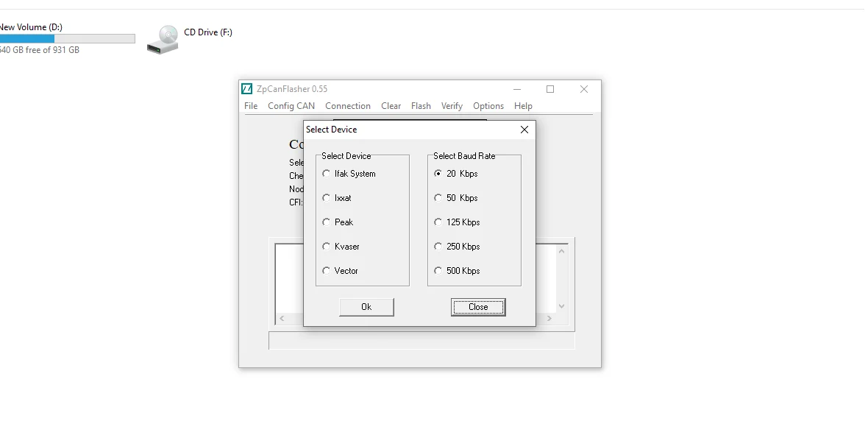This screenshot has width=868, height=438.
Task: Open the Help menu
Action: 523,106
